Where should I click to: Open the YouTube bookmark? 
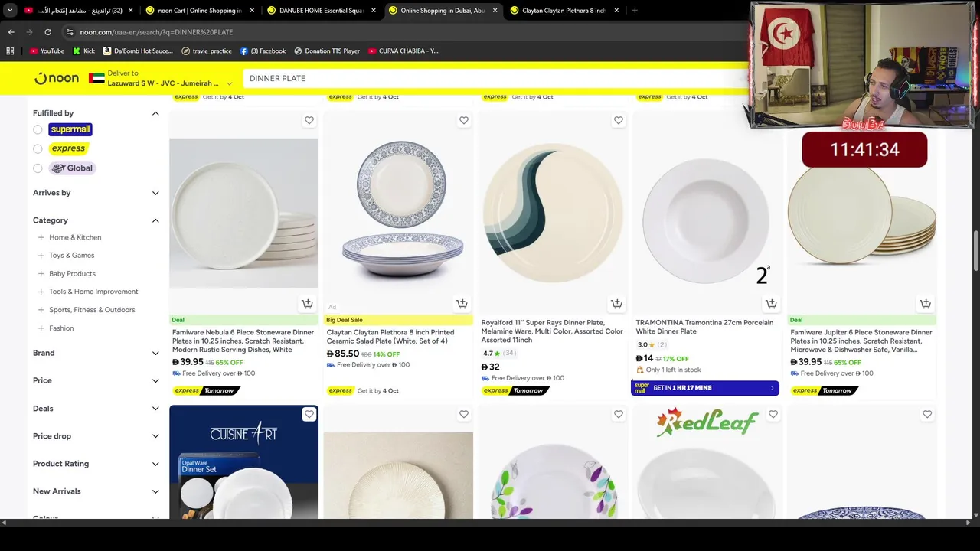click(46, 51)
